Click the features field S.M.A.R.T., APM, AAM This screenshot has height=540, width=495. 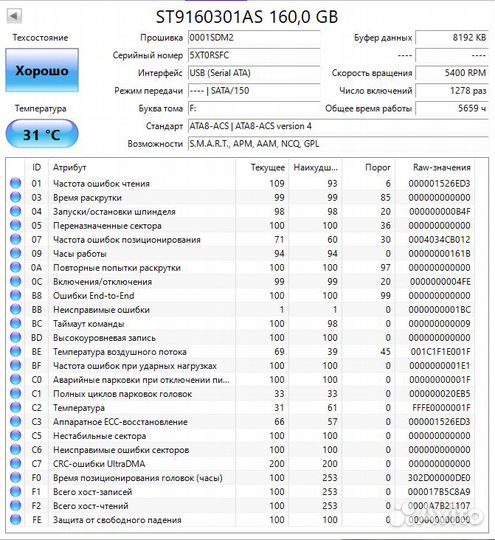point(338,144)
